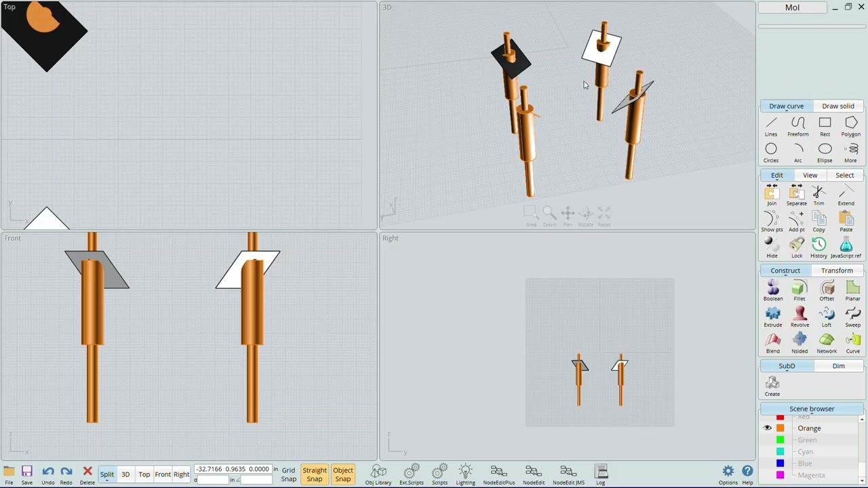The image size is (868, 488).
Task: Choose the Add pt tool
Action: (797, 222)
